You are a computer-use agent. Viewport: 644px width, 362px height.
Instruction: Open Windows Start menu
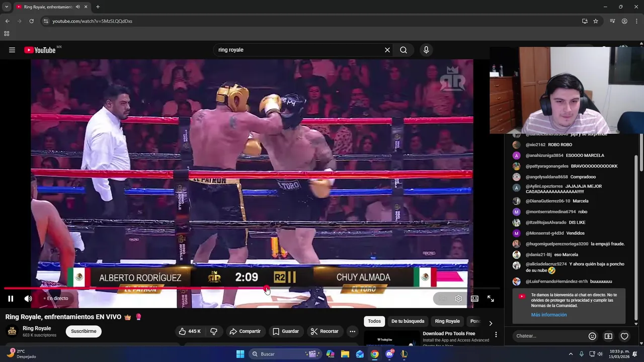tap(240, 354)
